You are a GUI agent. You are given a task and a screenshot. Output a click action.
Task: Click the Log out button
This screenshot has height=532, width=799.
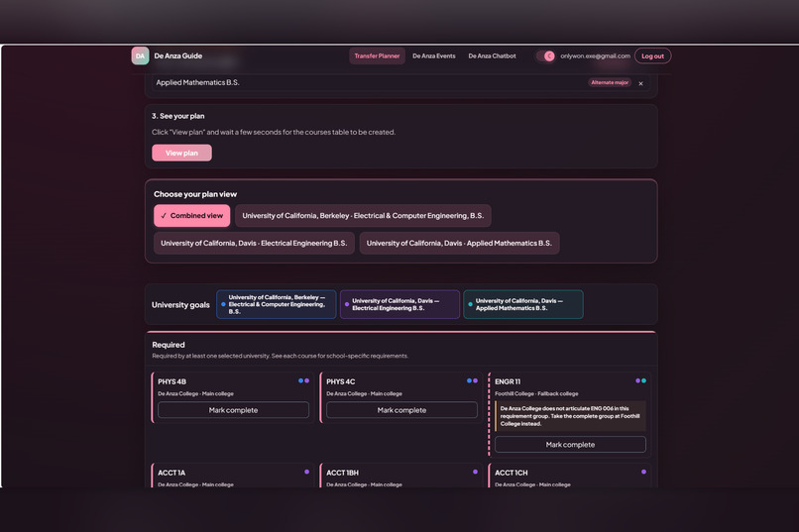(x=652, y=56)
